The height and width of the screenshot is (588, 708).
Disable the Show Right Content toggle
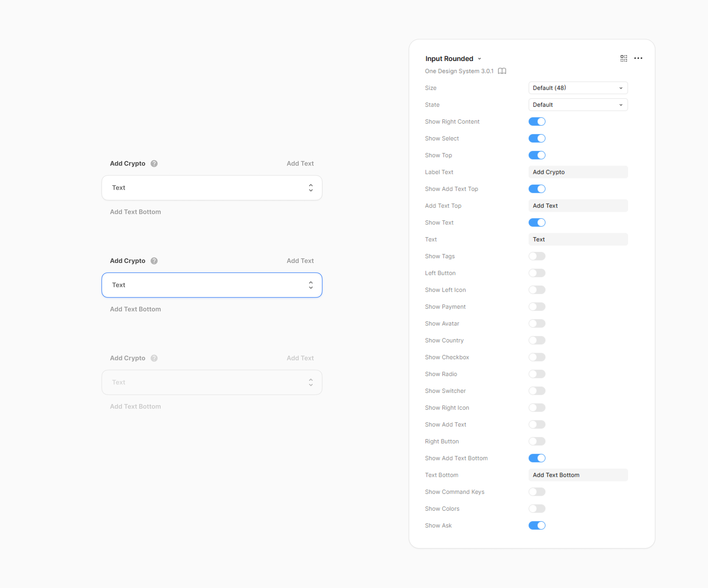click(537, 122)
